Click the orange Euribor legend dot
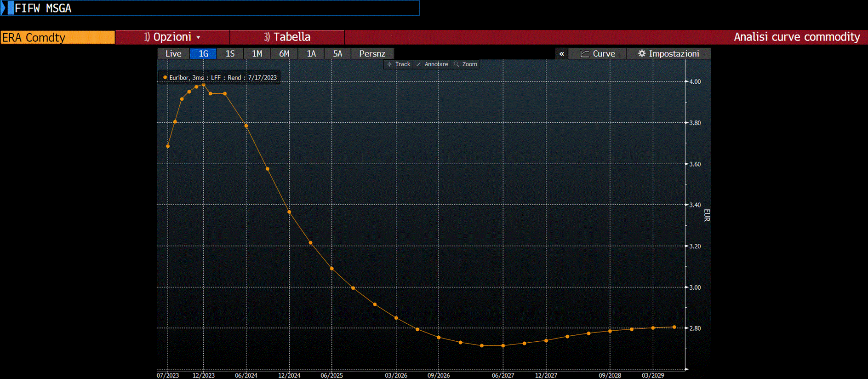Image resolution: width=868 pixels, height=379 pixels. point(165,78)
